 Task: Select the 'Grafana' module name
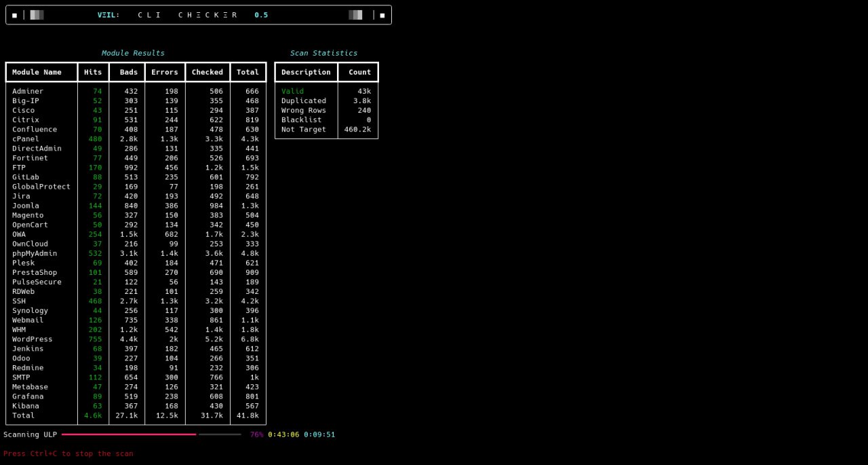pyautogui.click(x=28, y=395)
